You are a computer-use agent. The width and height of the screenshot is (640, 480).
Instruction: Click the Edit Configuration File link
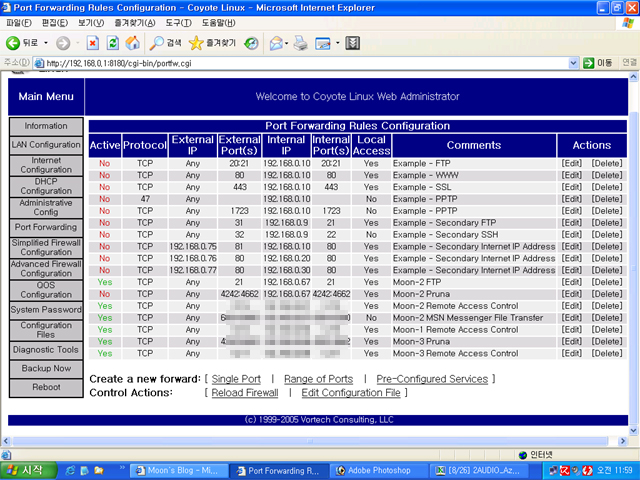(x=351, y=393)
